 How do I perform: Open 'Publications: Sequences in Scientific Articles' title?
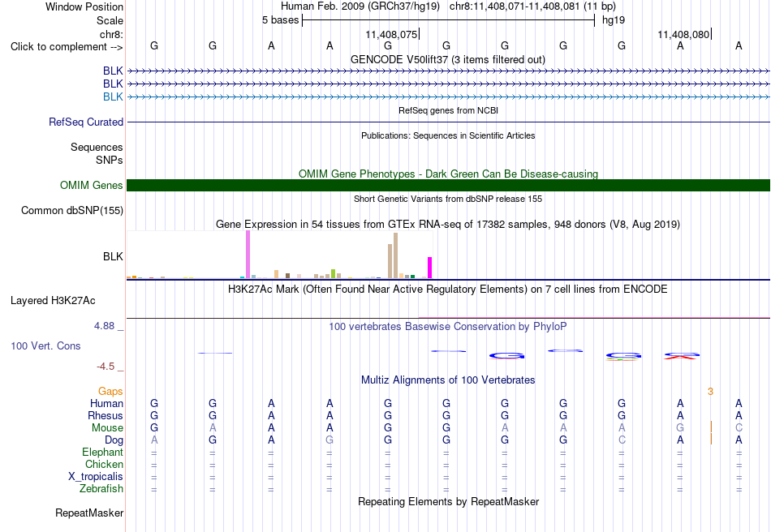[x=448, y=135]
